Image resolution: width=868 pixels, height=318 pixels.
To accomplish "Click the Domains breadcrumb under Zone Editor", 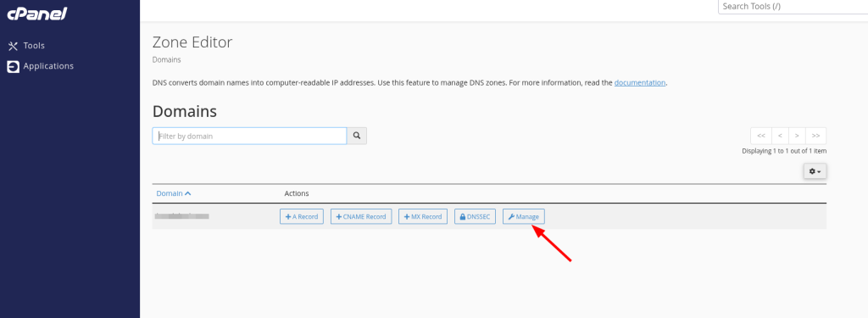I will (x=167, y=59).
